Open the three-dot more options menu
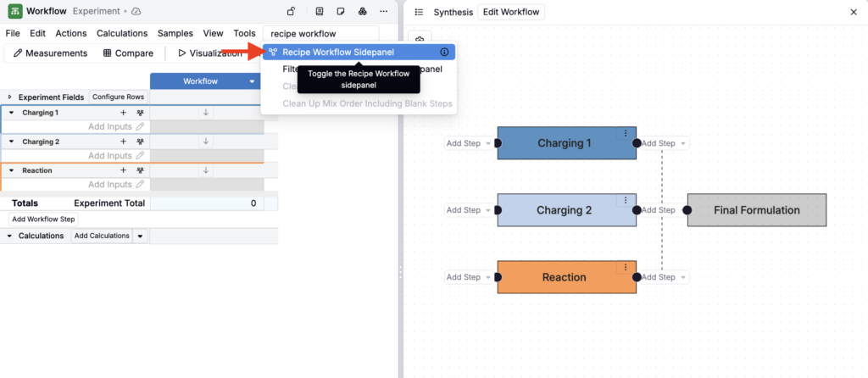 [x=384, y=11]
